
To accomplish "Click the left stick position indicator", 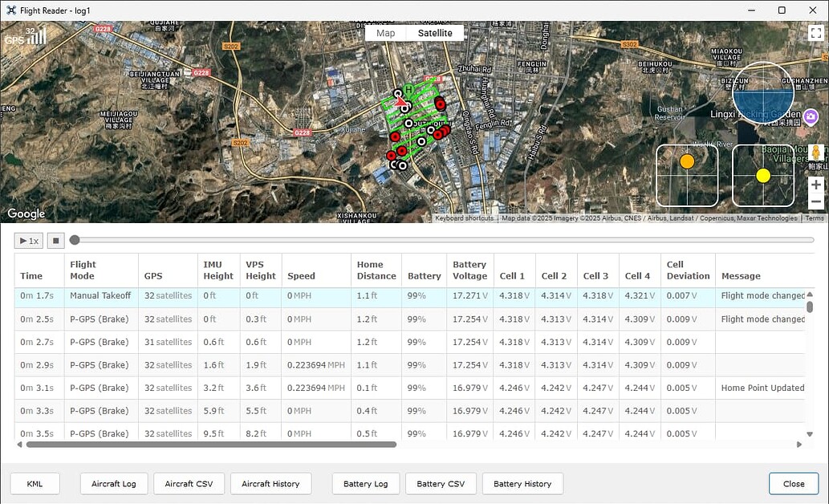I will tap(687, 175).
